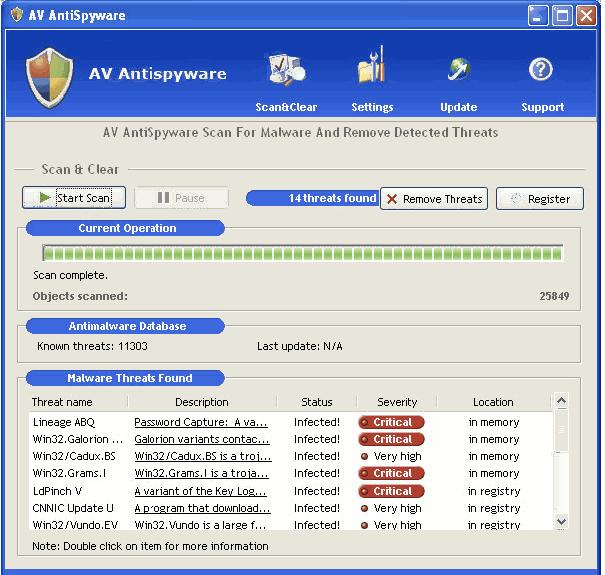Start a scan with Start Scan
The width and height of the screenshot is (605, 575).
[x=74, y=198]
